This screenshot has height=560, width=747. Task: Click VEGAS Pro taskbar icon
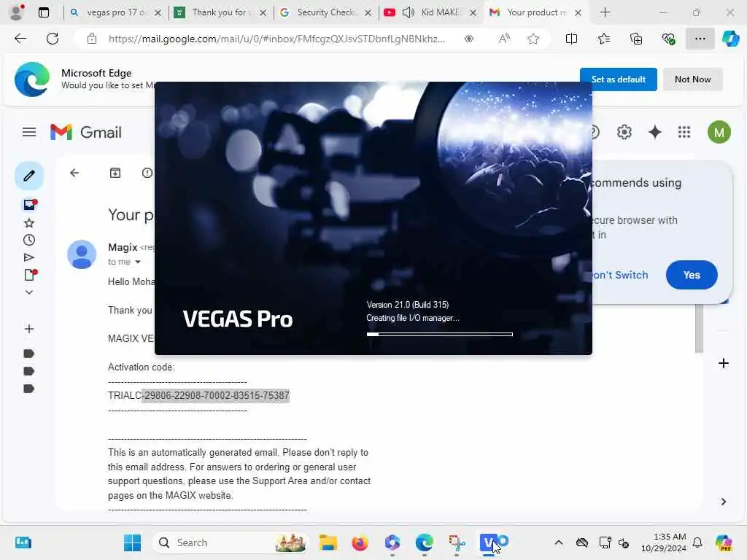click(x=489, y=542)
